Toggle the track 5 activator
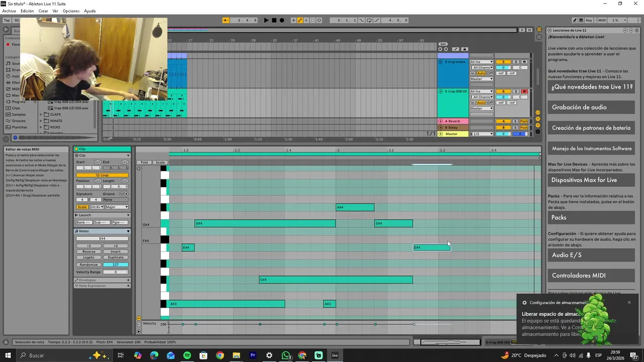 click(x=503, y=62)
